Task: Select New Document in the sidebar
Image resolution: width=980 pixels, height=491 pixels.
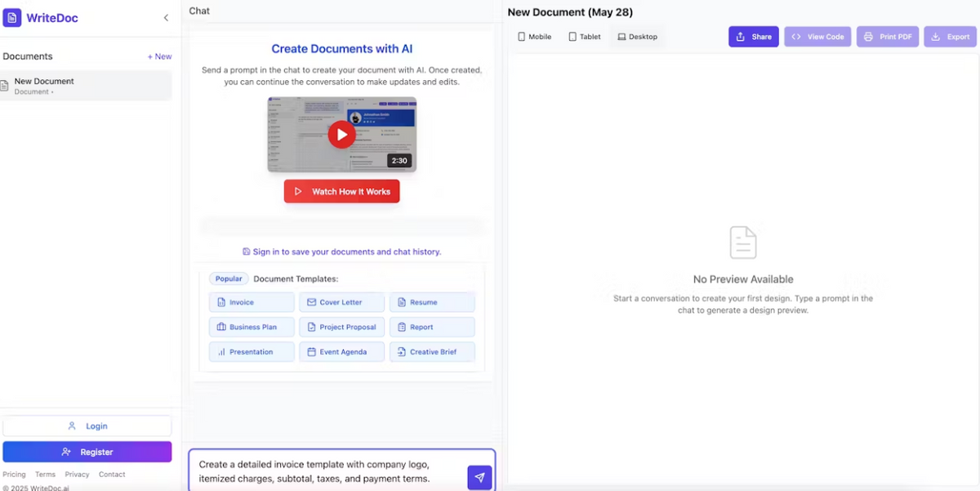Action: [x=86, y=85]
